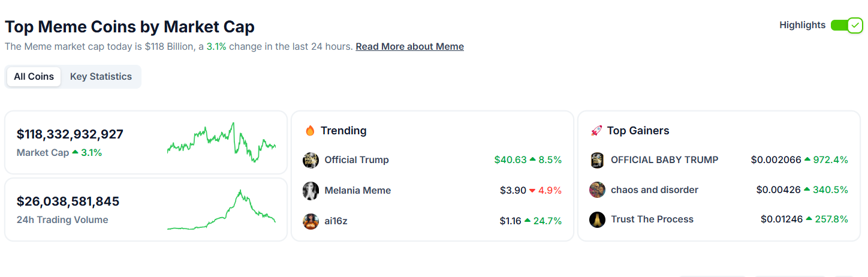Click the rocket Top Gainers icon

(596, 131)
